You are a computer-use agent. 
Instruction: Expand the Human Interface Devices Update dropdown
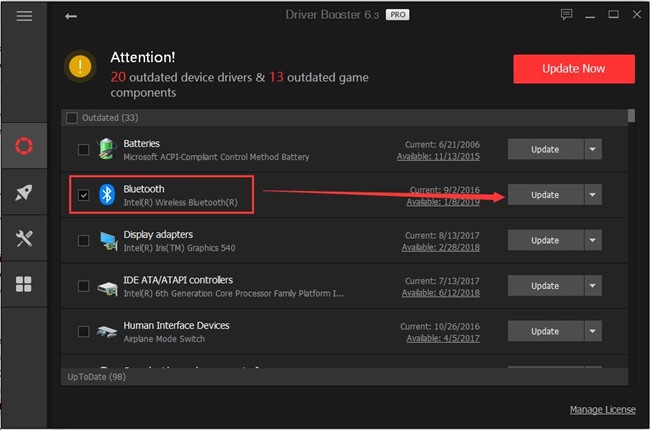click(593, 331)
